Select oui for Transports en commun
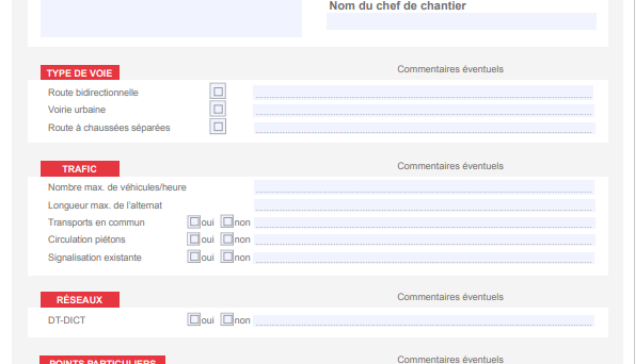This screenshot has width=635, height=364. pos(194,222)
